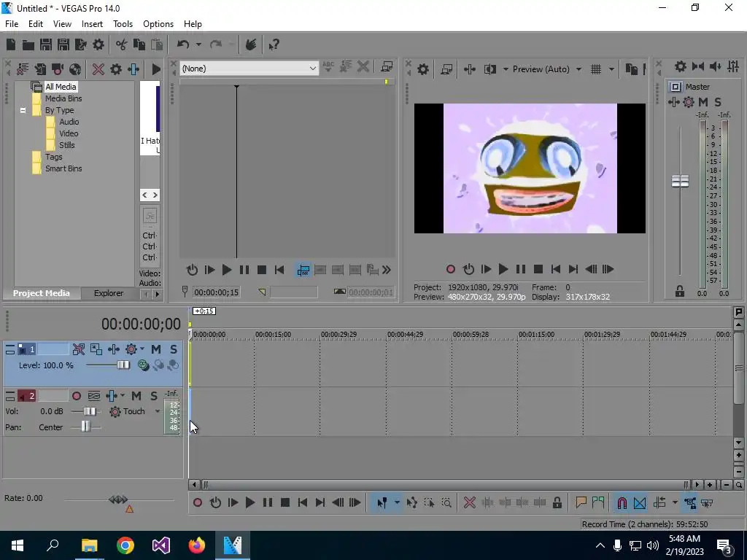Click Go to End in timeline transport

pyautogui.click(x=320, y=502)
